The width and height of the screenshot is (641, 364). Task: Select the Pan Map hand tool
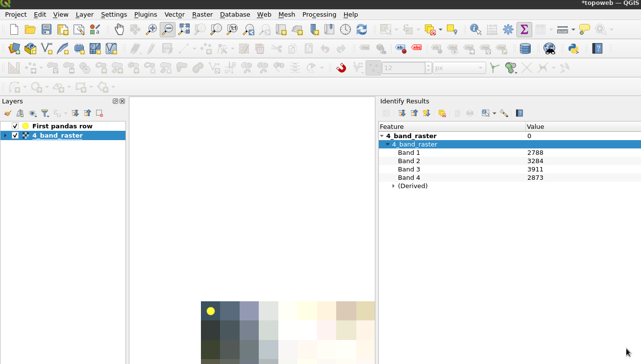pyautogui.click(x=119, y=29)
